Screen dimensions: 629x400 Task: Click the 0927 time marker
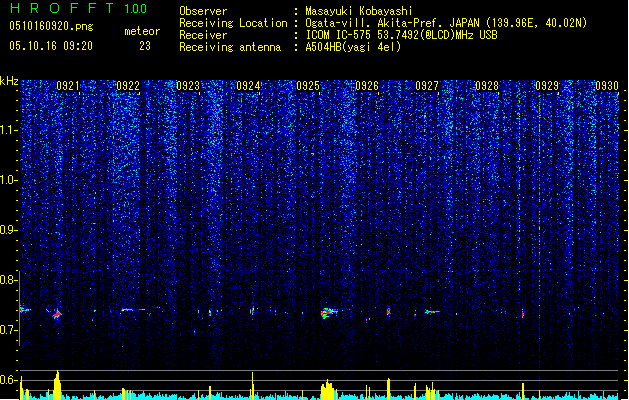tap(427, 86)
